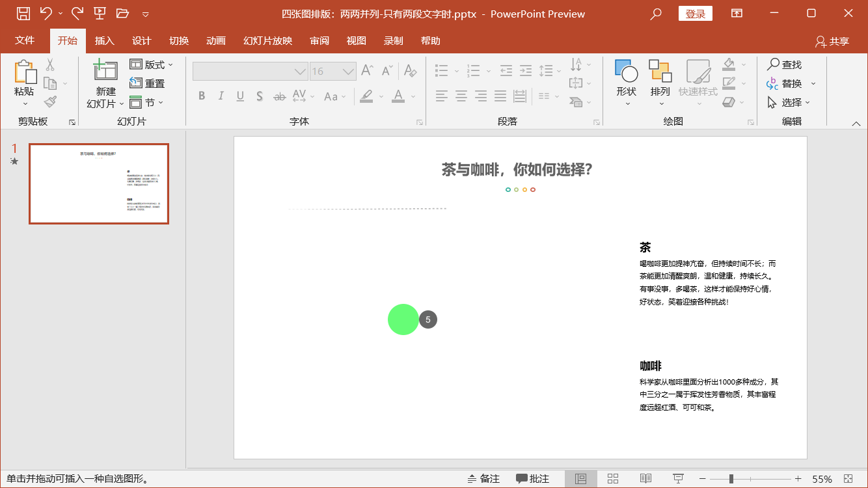Open the 选择 select dropdown
The width and height of the screenshot is (868, 488).
[789, 102]
